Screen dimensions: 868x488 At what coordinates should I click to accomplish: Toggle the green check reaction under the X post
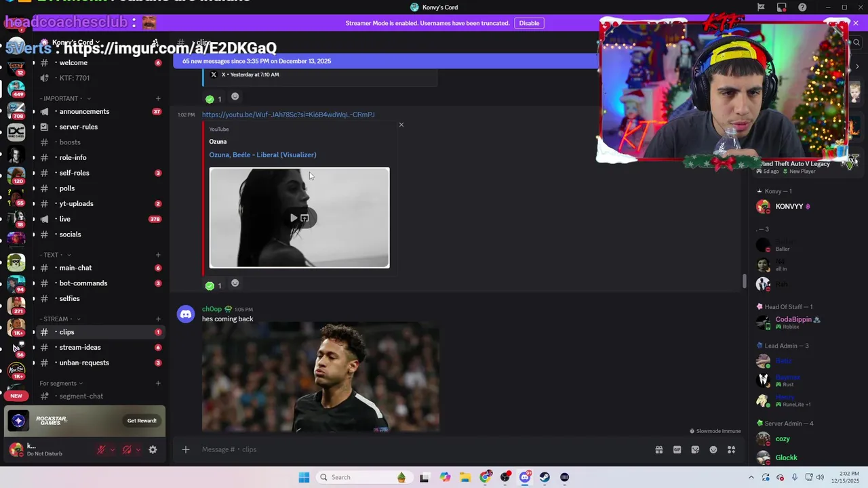click(214, 99)
